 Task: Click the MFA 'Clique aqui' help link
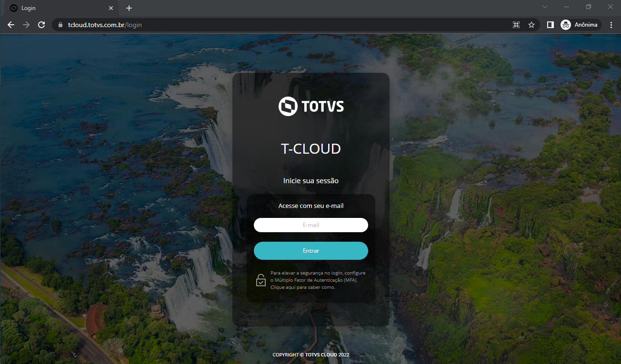[x=302, y=287]
